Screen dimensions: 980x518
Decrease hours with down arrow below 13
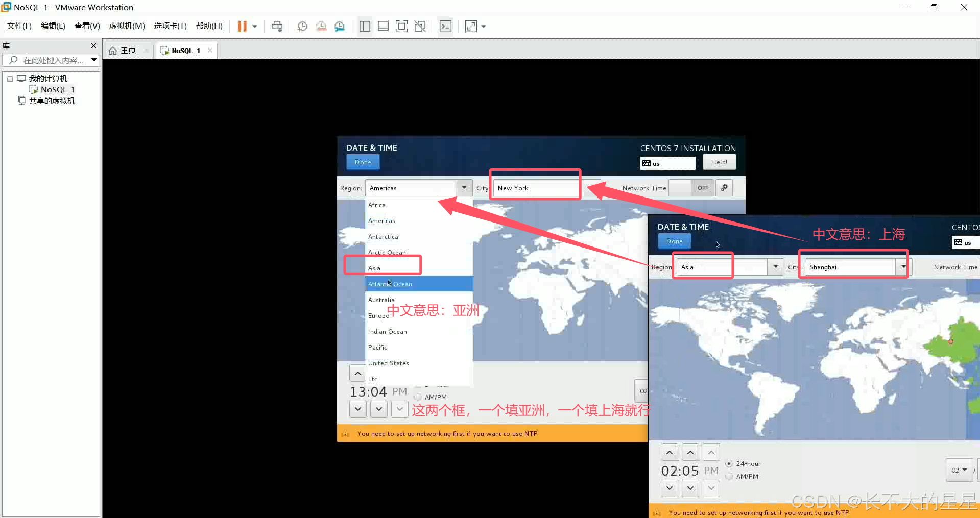click(x=358, y=409)
